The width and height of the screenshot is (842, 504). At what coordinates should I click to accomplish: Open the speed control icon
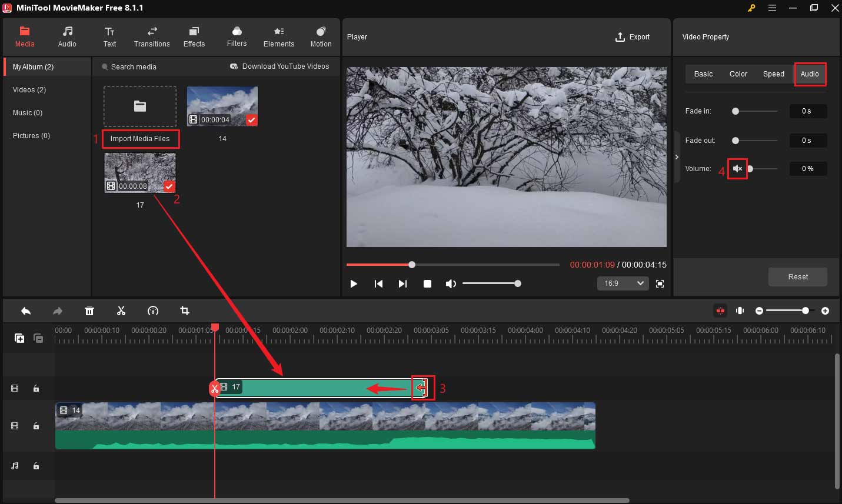pyautogui.click(x=153, y=311)
